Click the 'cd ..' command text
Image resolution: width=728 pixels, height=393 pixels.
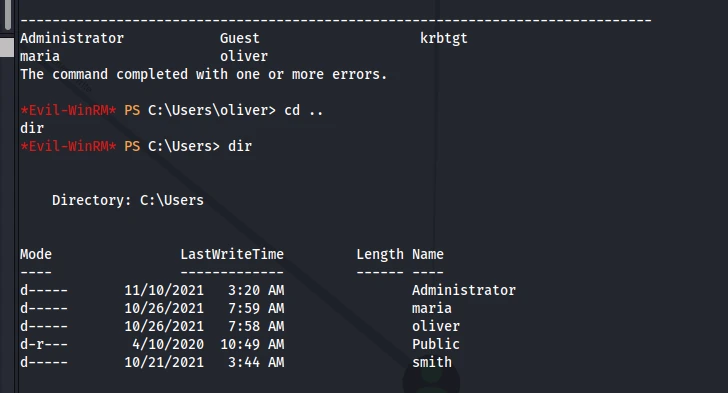[304, 110]
